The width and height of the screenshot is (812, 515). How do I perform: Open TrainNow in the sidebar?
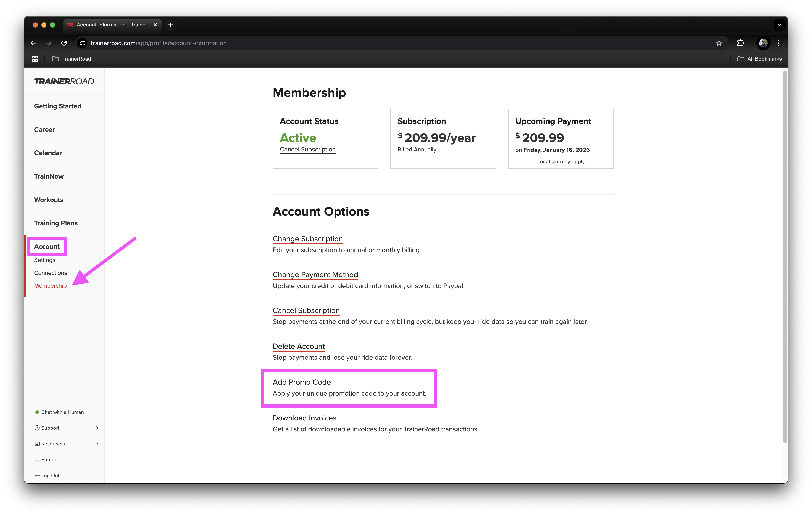click(x=49, y=176)
